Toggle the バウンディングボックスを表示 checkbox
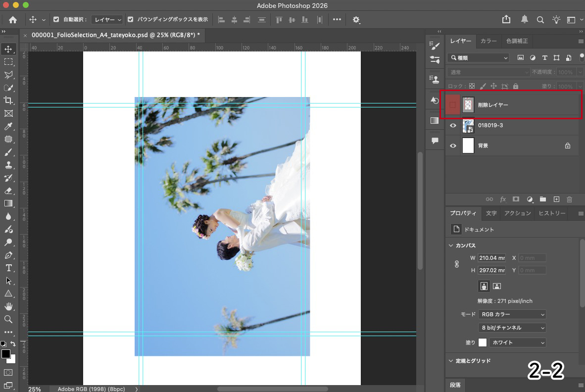The width and height of the screenshot is (585, 392). tap(131, 20)
